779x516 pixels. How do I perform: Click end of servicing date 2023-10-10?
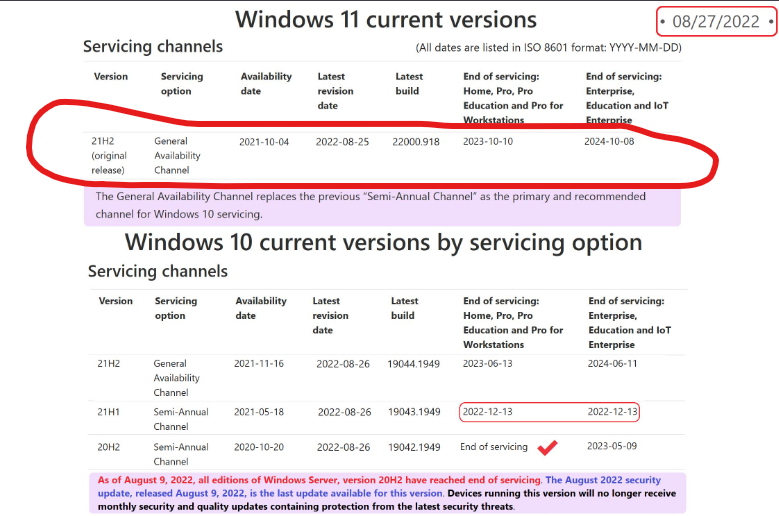(488, 142)
